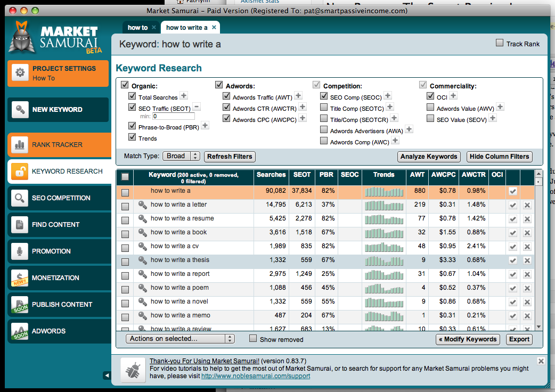Click the SEO Traffic min input field
Image resolution: width=555 pixels, height=392 pixels.
(174, 117)
